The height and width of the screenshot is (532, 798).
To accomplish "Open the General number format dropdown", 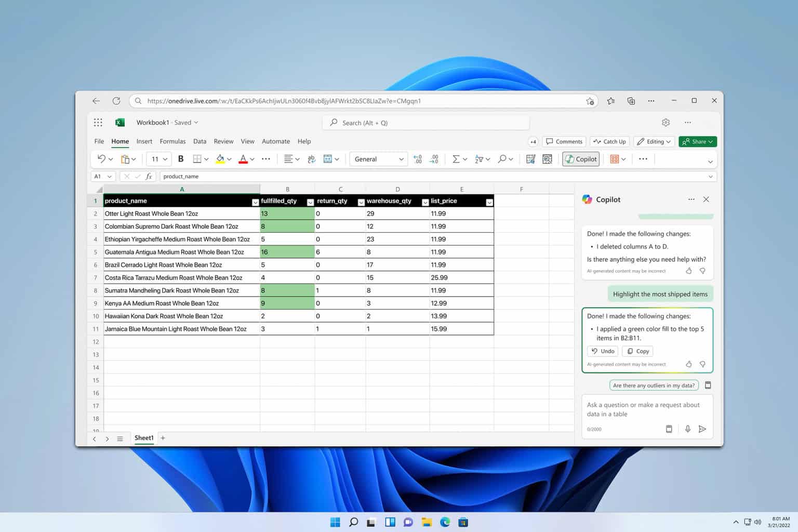I will click(x=379, y=159).
